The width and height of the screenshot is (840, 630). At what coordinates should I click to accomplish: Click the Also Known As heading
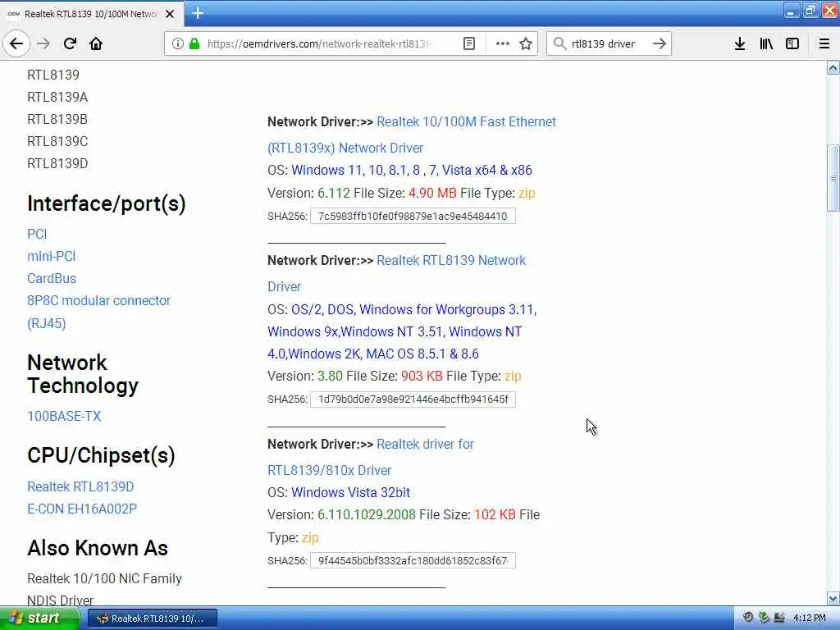click(98, 548)
